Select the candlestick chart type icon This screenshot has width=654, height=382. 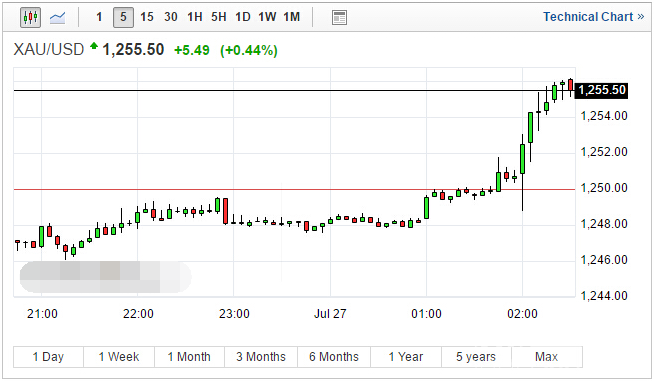click(30, 18)
